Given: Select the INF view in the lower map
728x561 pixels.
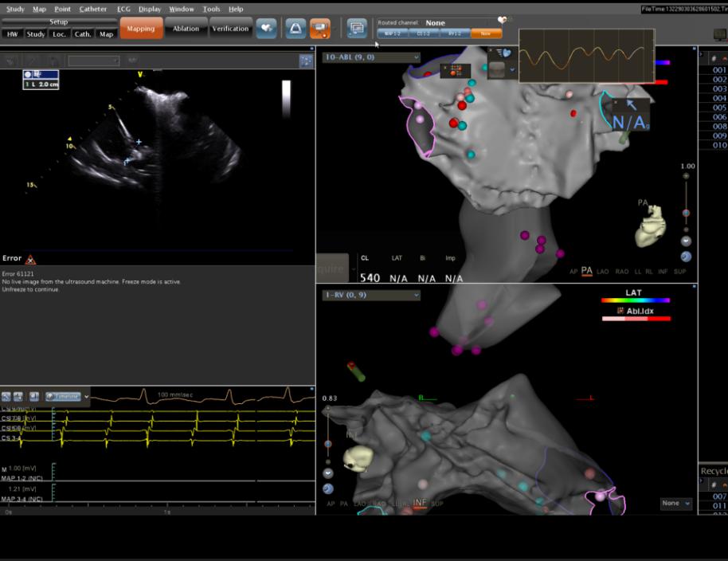Looking at the screenshot, I should point(420,504).
